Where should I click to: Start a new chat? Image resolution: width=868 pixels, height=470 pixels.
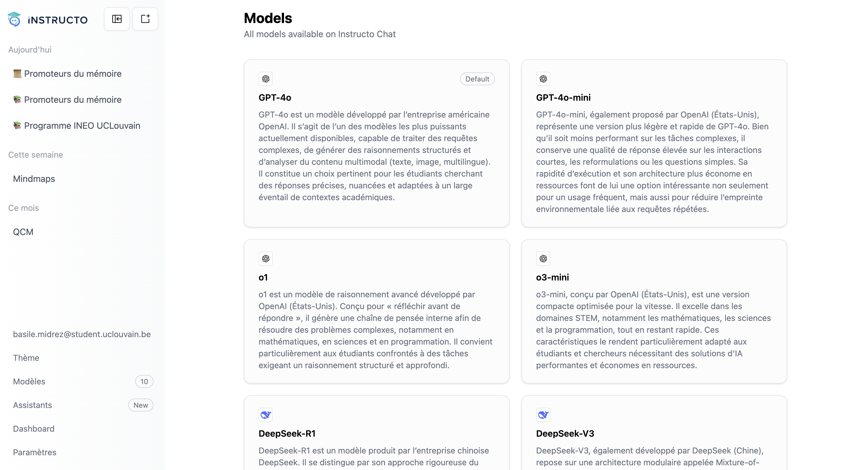point(145,19)
